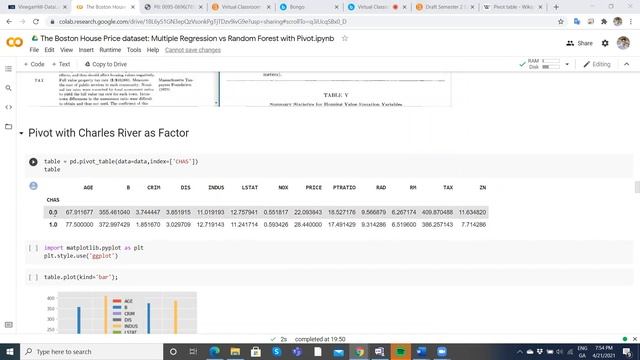
Task: Click the PTRATIO column header
Action: 344,187
